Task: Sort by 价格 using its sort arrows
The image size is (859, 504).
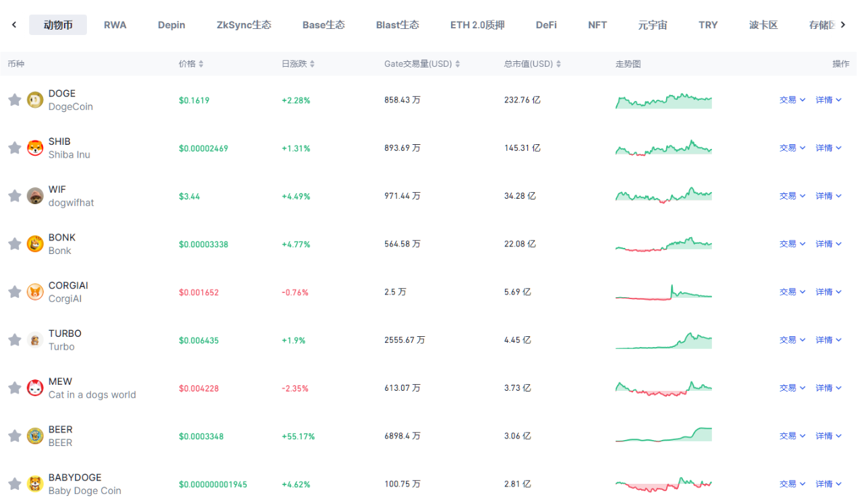Action: pos(201,64)
